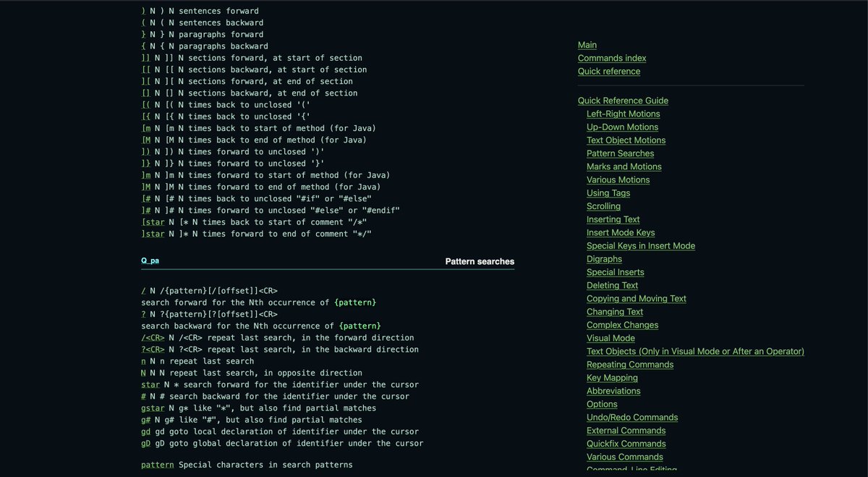Click the Q_pa section anchor tag
868x477 pixels.
[x=150, y=261]
